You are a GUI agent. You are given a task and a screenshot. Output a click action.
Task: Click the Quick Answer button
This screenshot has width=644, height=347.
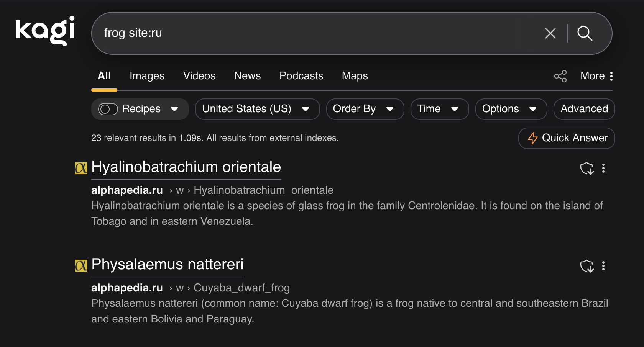tap(566, 138)
